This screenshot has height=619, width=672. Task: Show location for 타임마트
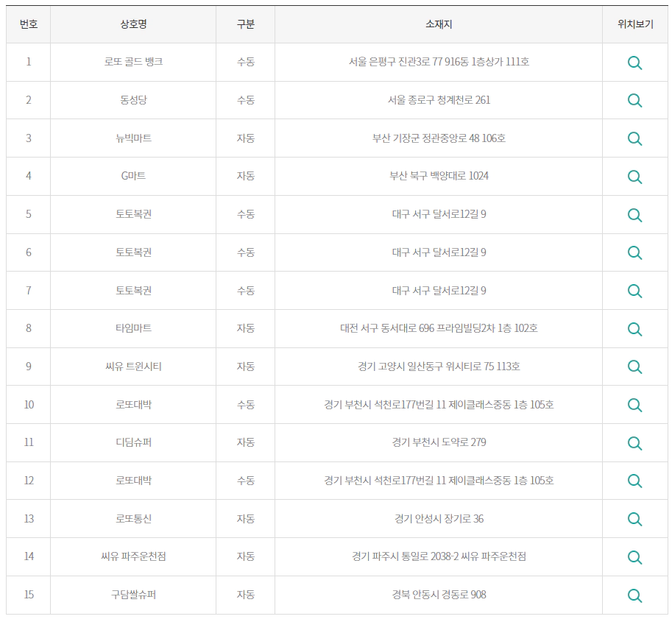click(x=634, y=329)
